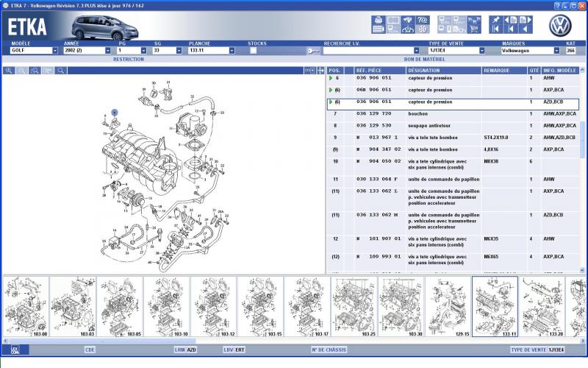Viewport: 588px width, 368px height.
Task: Click the bar-and-left-arrow previous step icon
Action: [x=511, y=29]
